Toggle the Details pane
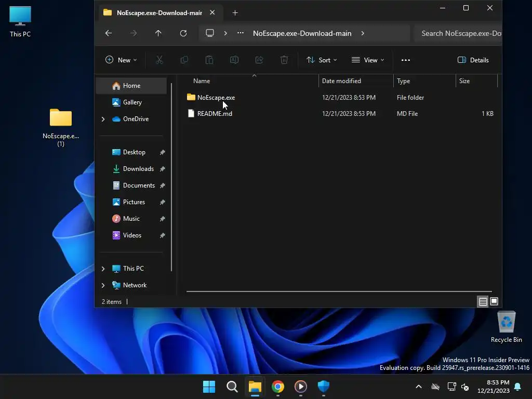Viewport: 532px width, 399px height. [473, 60]
